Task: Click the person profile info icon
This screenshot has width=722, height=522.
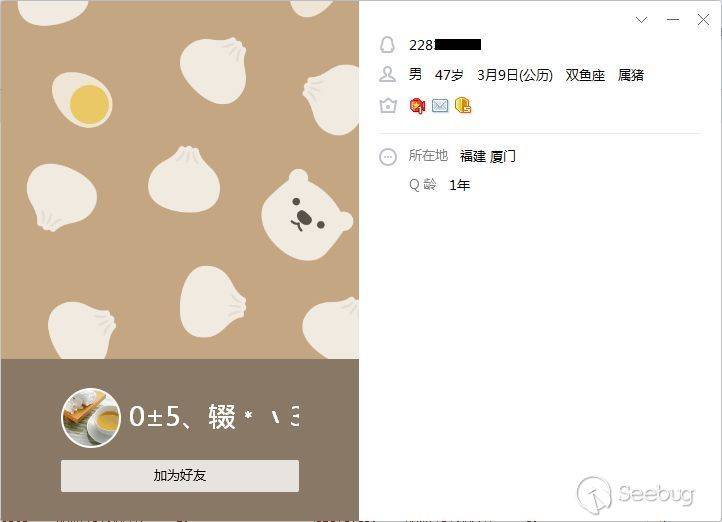Action: click(x=387, y=75)
